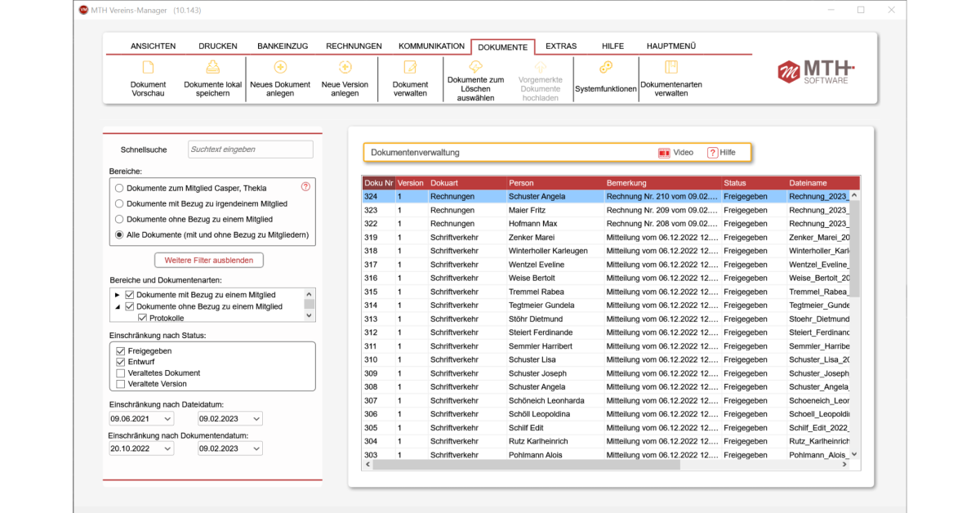This screenshot has width=980, height=513.
Task: Select 'Alle Dokumente' radio option
Action: (x=119, y=235)
